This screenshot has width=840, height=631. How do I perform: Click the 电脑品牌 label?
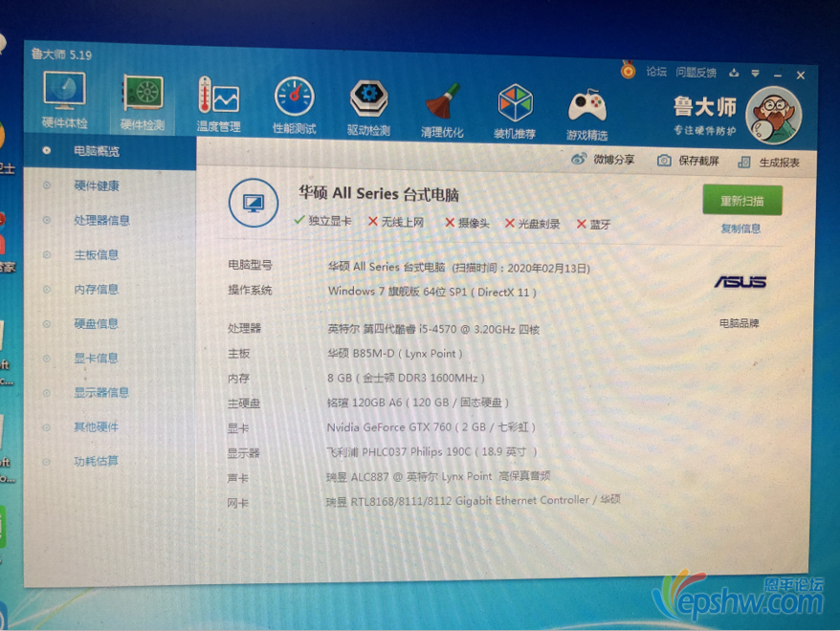coord(740,323)
